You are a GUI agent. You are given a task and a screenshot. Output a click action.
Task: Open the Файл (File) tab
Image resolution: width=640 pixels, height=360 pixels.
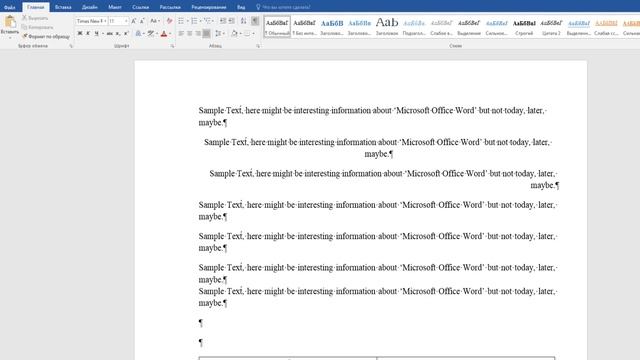click(x=9, y=7)
